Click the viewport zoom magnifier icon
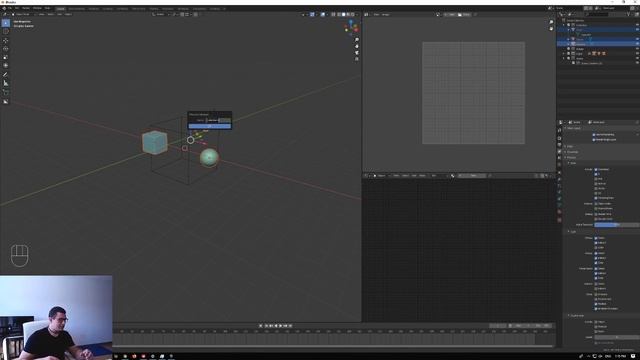Image resolution: width=640 pixels, height=360 pixels. [x=357, y=40]
